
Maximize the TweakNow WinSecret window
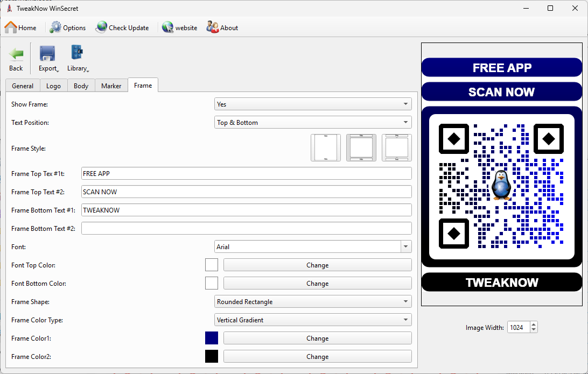tap(550, 8)
